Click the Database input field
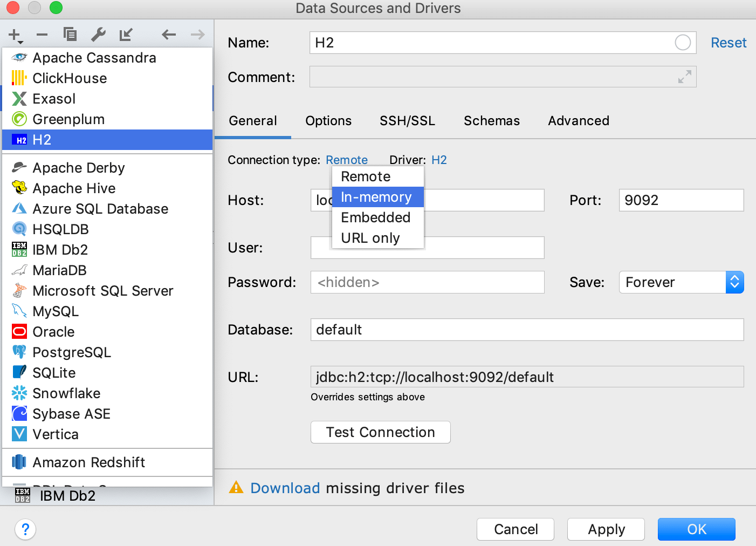 pyautogui.click(x=527, y=330)
